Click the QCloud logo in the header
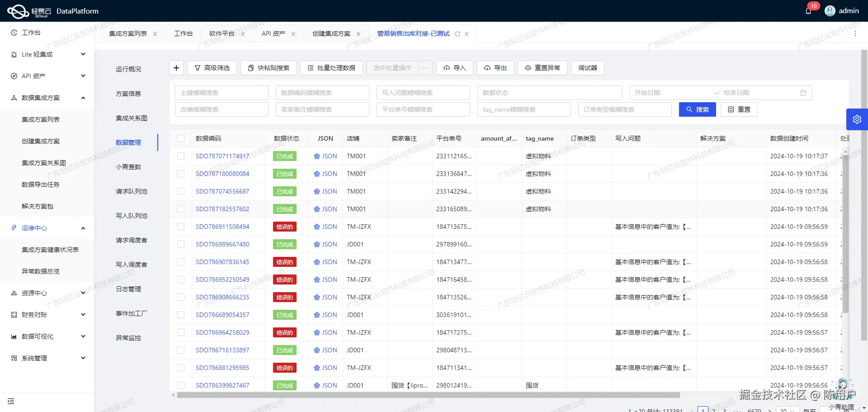 pos(29,11)
